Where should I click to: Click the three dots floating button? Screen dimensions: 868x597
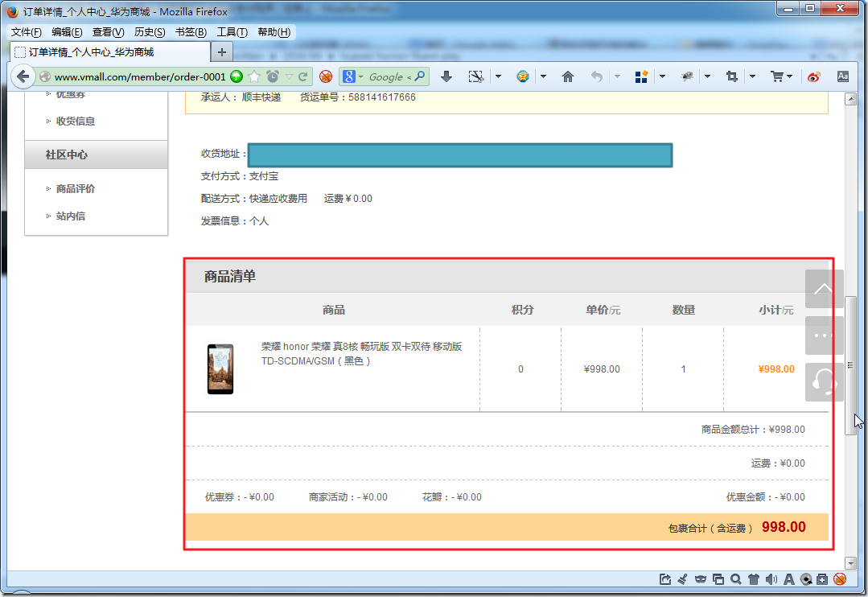click(x=825, y=336)
